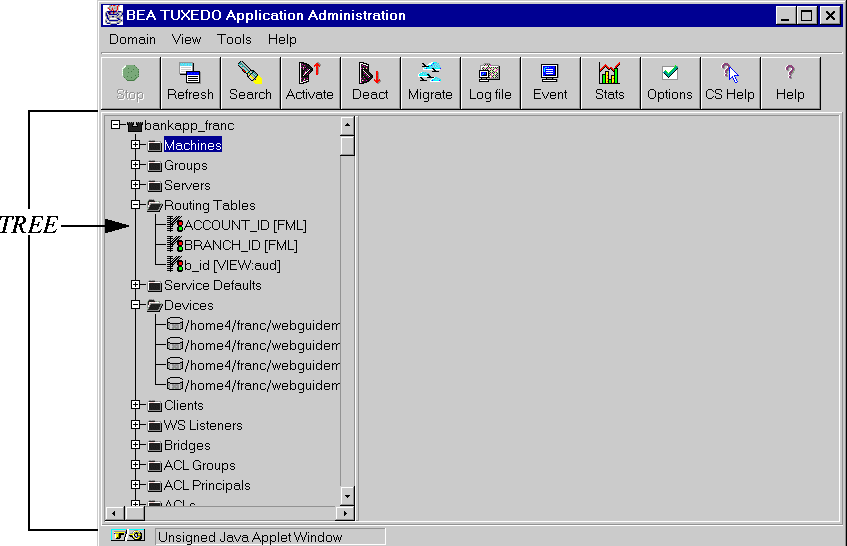Open the Options toolbar button
Viewport: 847px width, 546px height.
pyautogui.click(x=670, y=84)
